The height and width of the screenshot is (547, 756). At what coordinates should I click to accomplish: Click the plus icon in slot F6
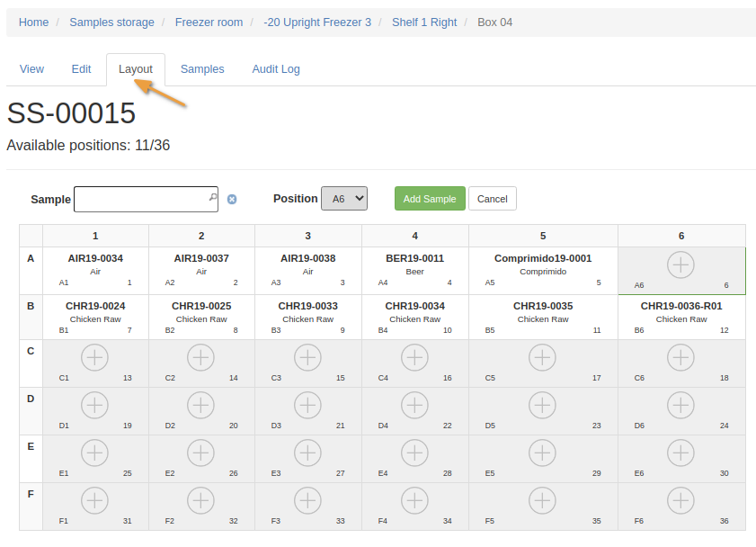pyautogui.click(x=680, y=500)
